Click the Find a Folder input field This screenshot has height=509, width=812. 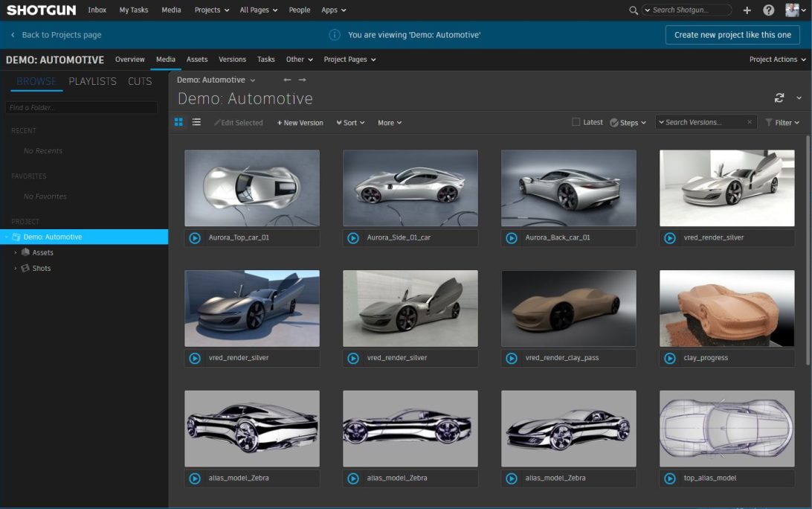(x=82, y=107)
